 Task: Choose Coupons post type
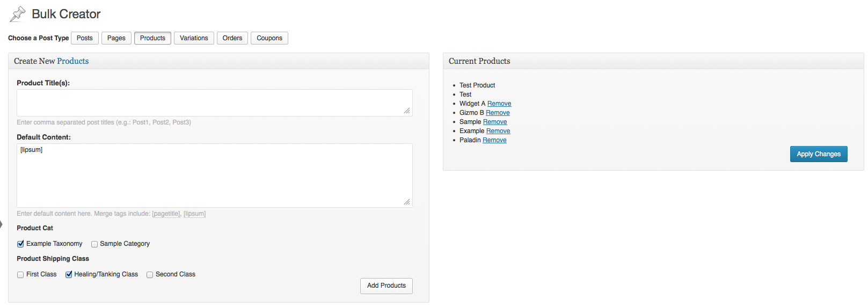coord(269,38)
